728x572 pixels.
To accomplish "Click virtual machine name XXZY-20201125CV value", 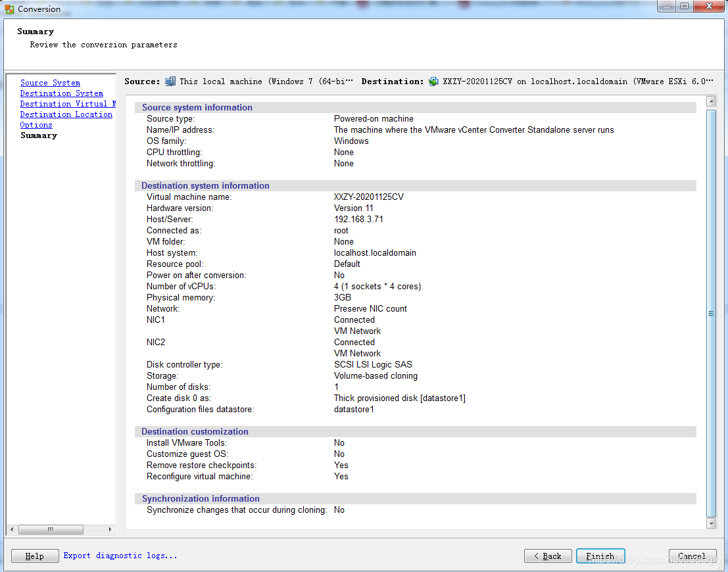I will [x=369, y=197].
